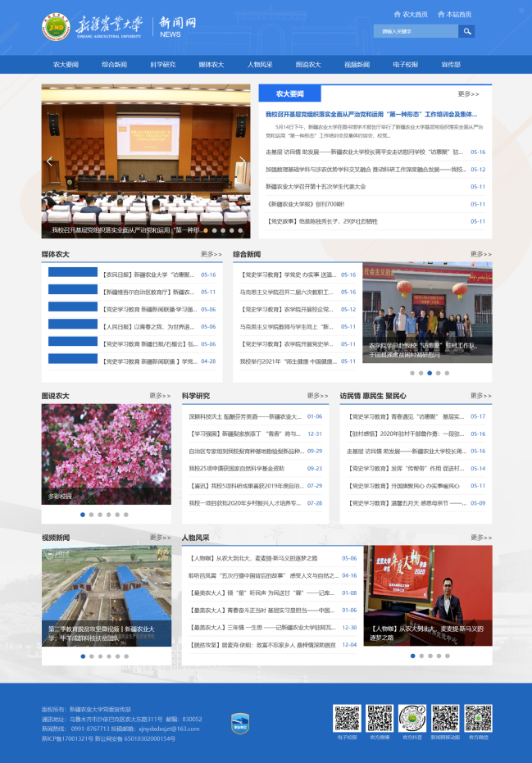
Task: Click the home icon beside 本站首页
Action: [441, 14]
